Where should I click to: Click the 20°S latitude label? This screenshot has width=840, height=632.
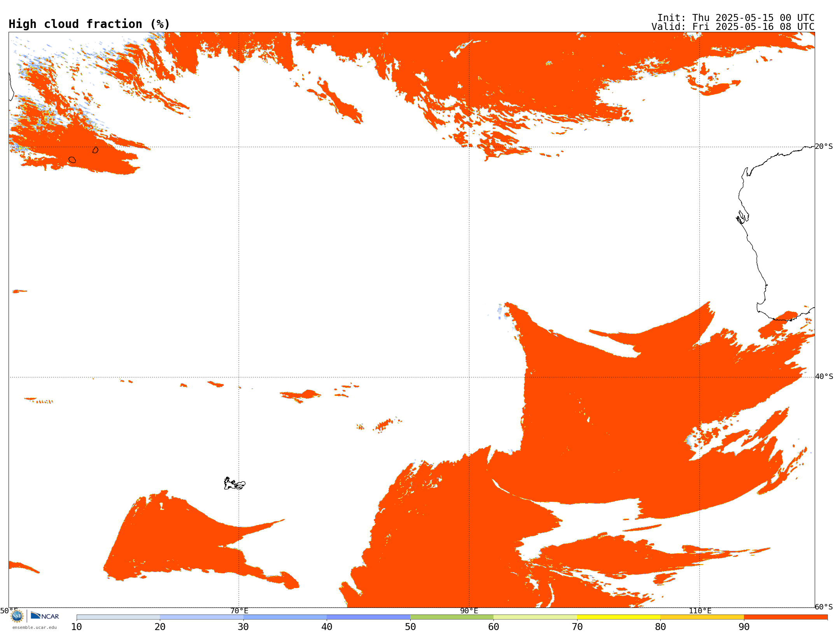[824, 147]
